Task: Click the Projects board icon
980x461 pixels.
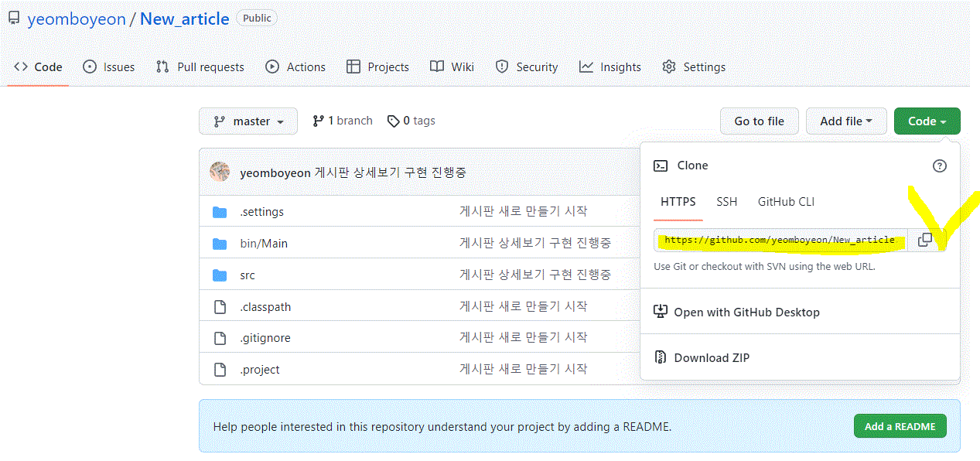Action: click(353, 67)
